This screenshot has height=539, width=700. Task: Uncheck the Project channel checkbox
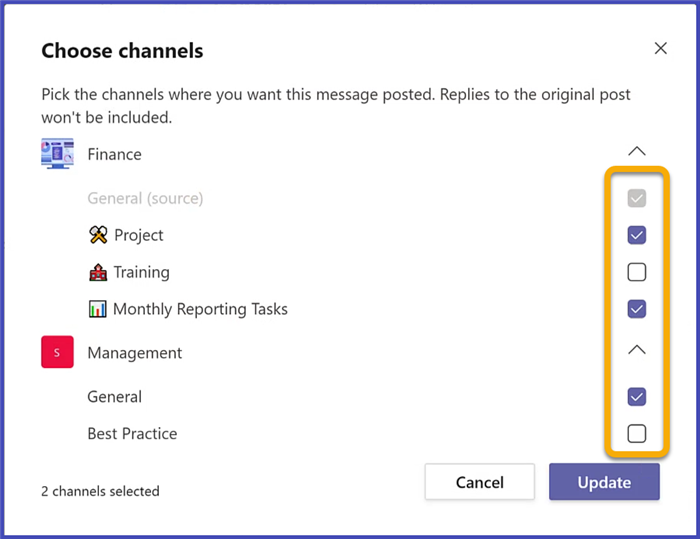(636, 235)
